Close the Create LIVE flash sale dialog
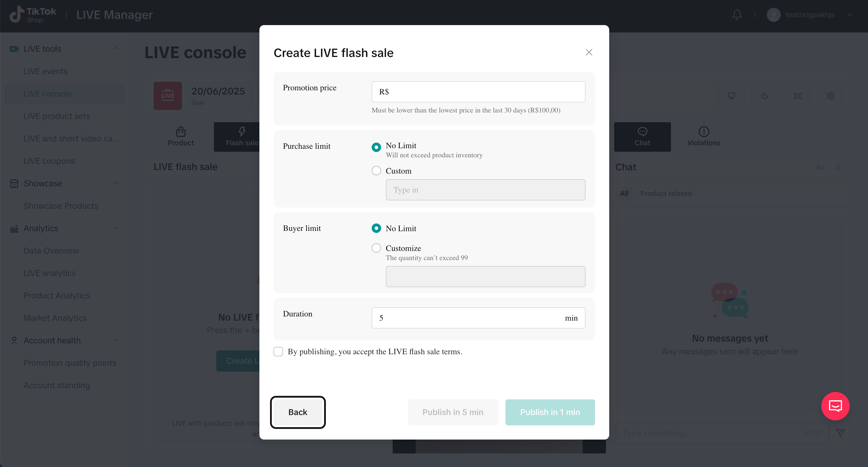This screenshot has width=868, height=467. 589,53
